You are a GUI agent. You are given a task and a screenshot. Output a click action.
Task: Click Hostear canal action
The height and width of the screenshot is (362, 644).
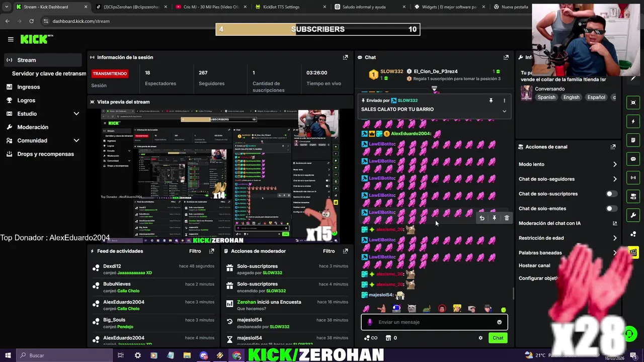534,265
